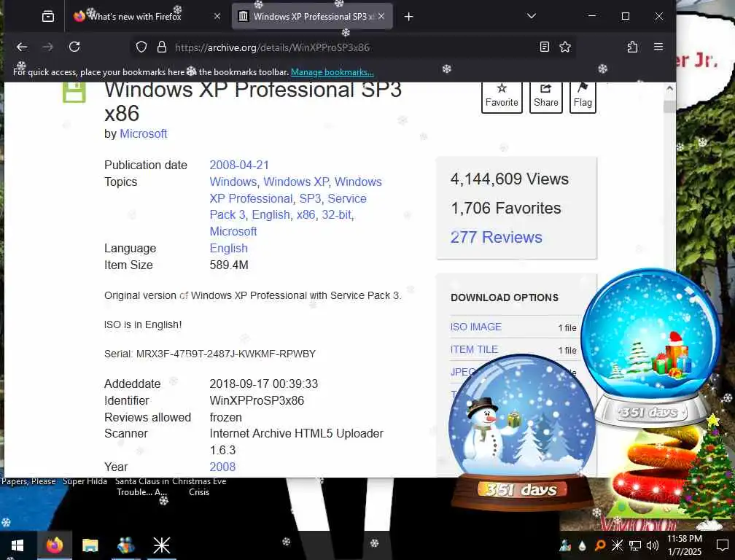Click identifier value WinXPProSP3x86
Screen dimensions: 735x560
click(257, 400)
